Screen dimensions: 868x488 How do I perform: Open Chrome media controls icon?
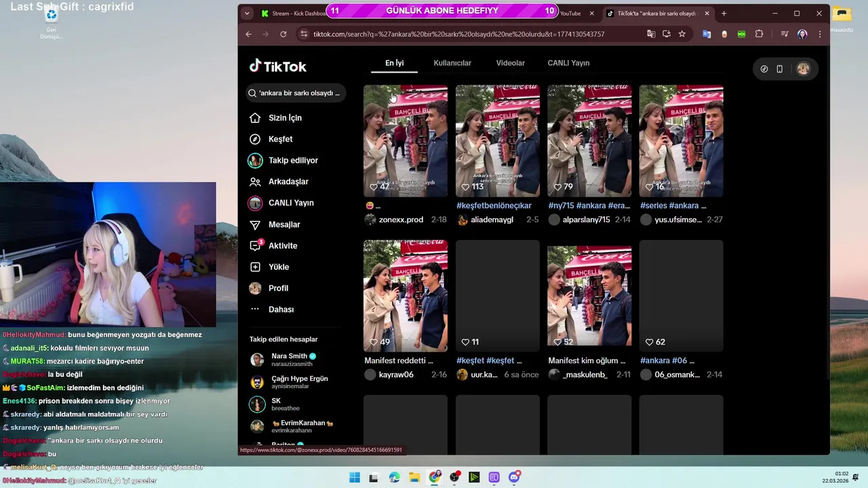point(785,34)
